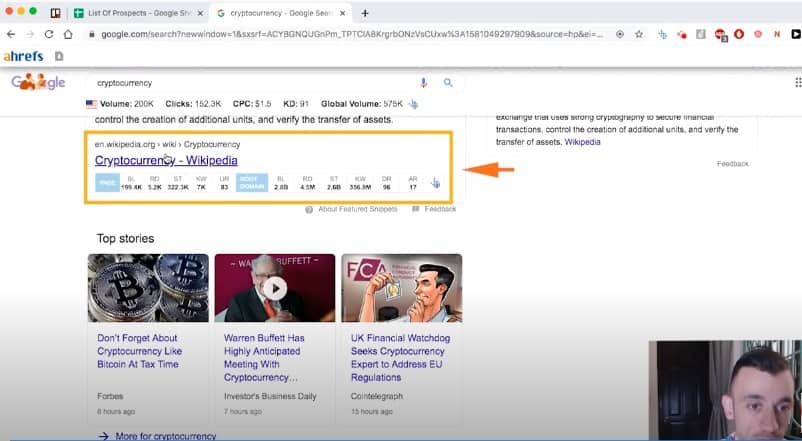
Task: Click hand icon next to Global Volume
Action: pos(413,104)
